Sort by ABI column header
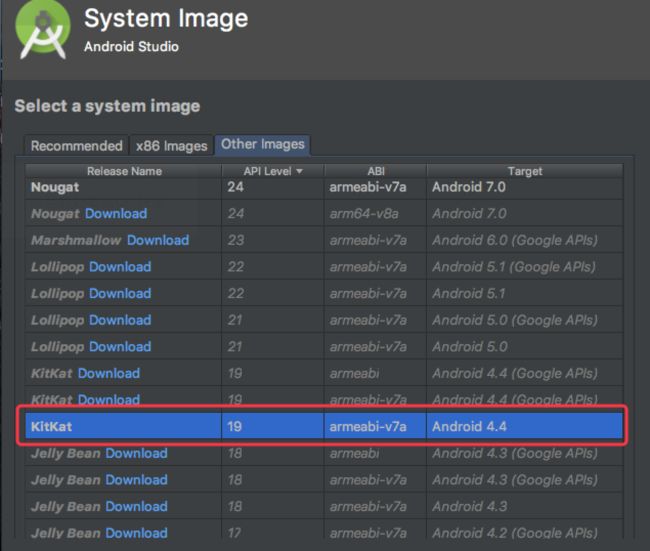The width and height of the screenshot is (650, 551). [x=376, y=171]
